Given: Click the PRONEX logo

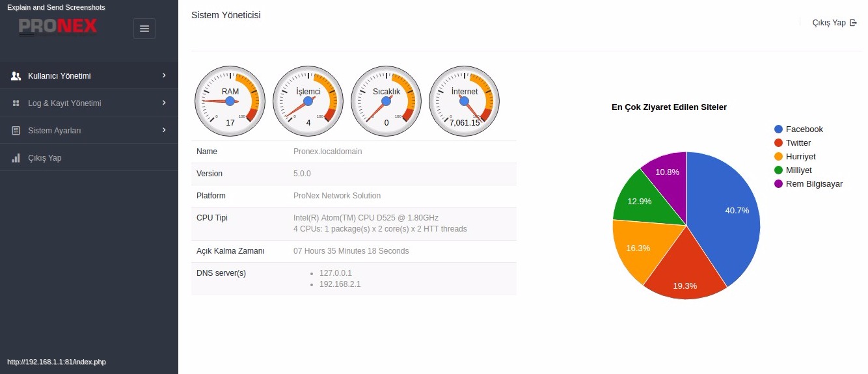Looking at the screenshot, I should coord(58,26).
